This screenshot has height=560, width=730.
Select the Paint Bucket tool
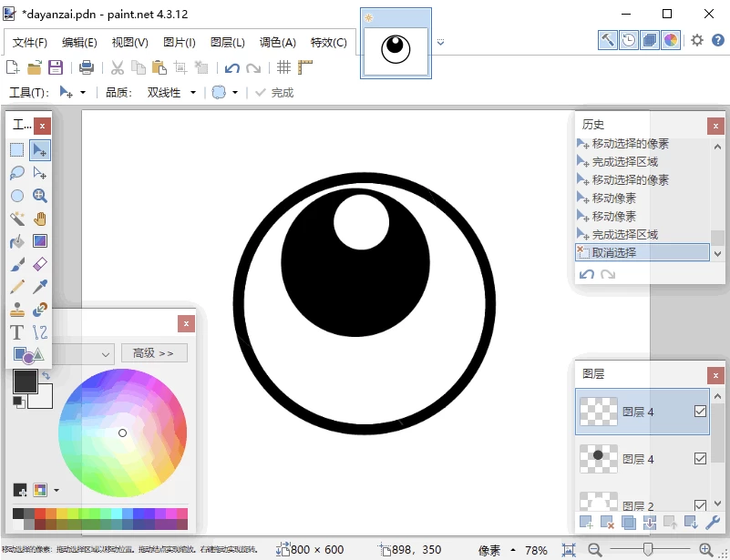(17, 241)
